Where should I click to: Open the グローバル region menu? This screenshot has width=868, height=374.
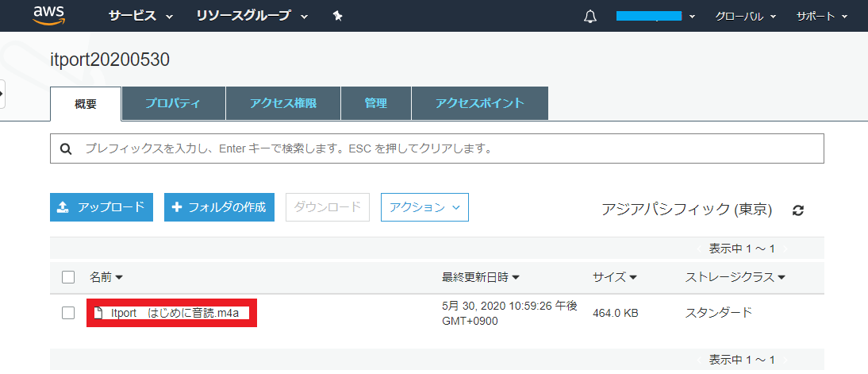tap(745, 17)
